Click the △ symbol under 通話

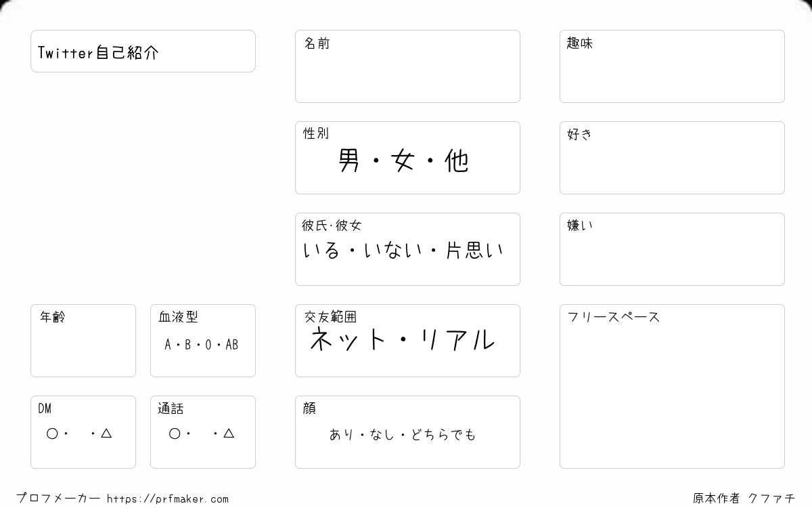coord(229,433)
